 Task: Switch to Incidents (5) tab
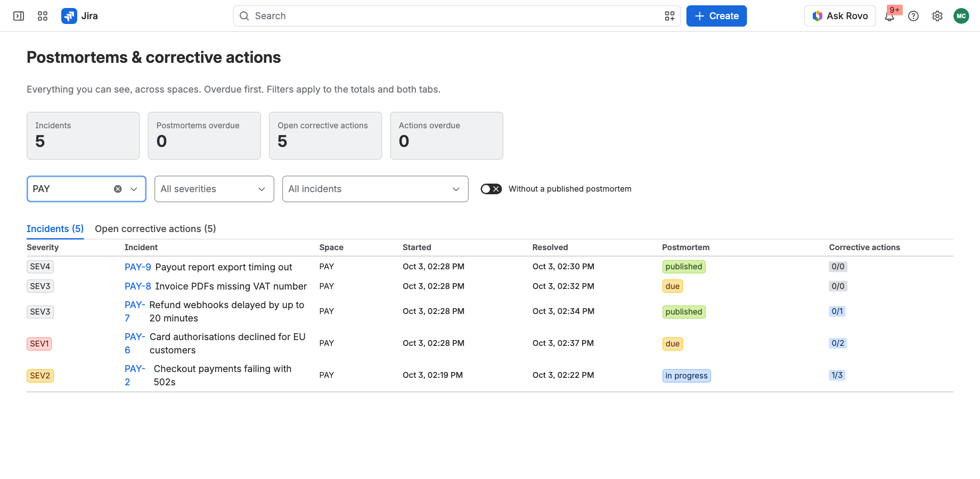coord(55,229)
